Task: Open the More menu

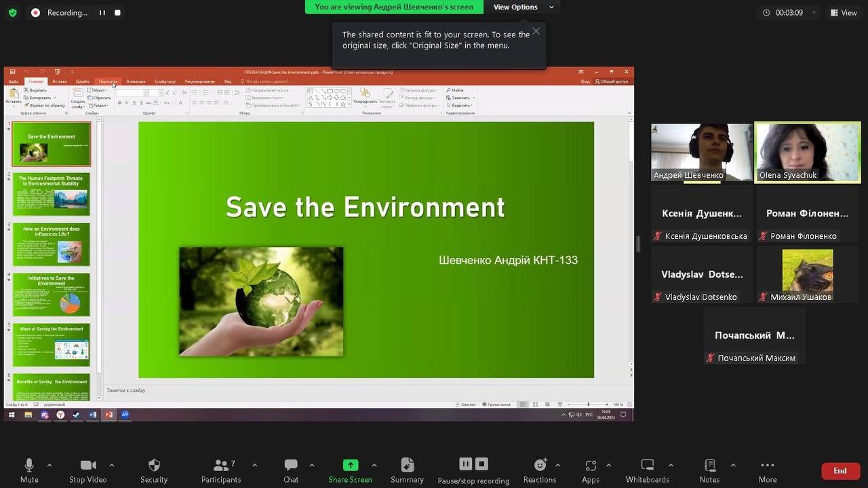Action: point(768,470)
